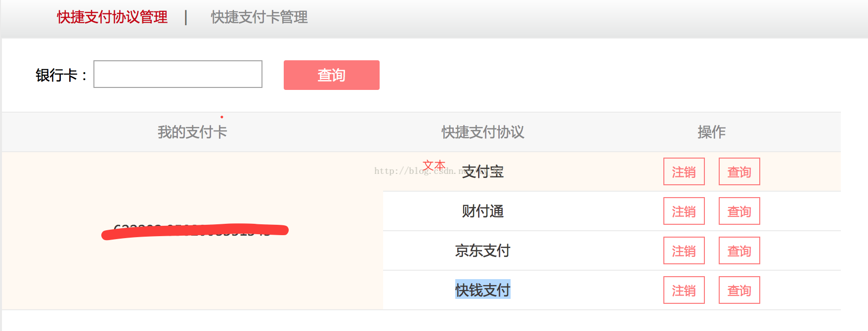Viewport: 868px width, 331px height.
Task: Click the 我的支付卡 column header
Action: click(192, 132)
